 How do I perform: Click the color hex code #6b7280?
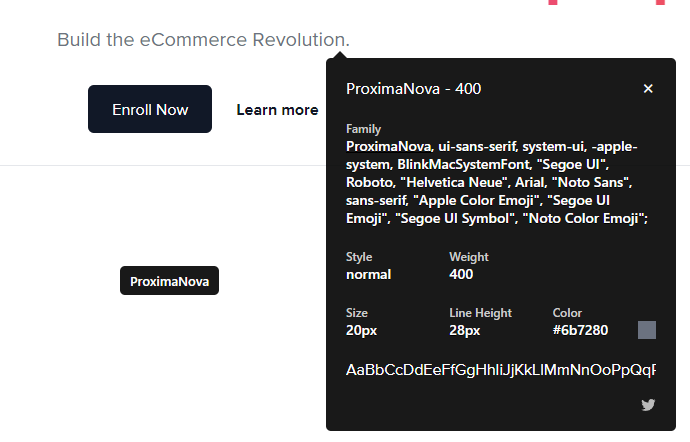click(x=581, y=330)
